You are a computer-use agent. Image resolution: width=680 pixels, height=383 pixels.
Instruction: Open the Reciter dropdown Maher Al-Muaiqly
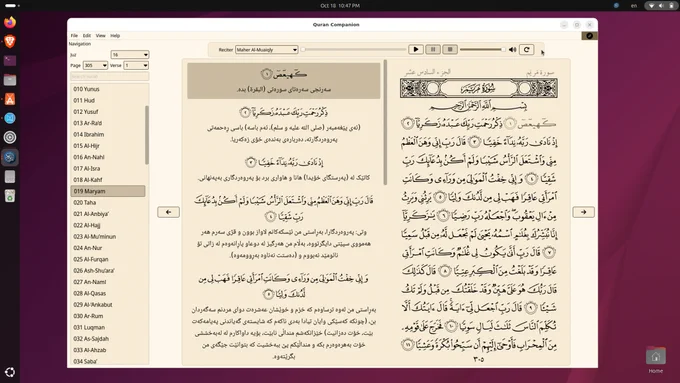[266, 49]
